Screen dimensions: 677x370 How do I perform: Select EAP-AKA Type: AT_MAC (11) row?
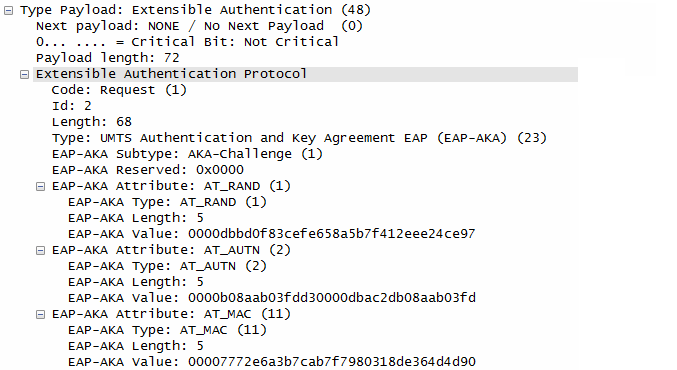pyautogui.click(x=168, y=329)
